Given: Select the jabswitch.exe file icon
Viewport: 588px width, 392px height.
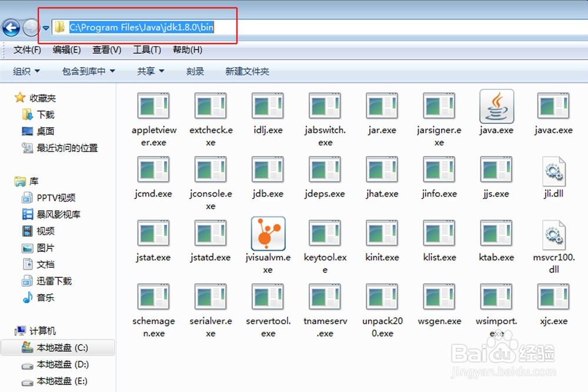Looking at the screenshot, I should point(325,105).
